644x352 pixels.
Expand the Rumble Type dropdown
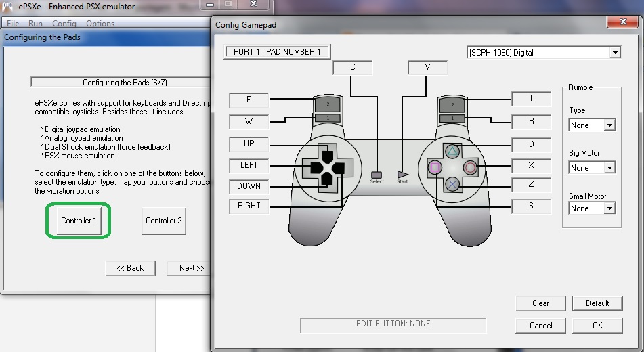[x=592, y=125]
